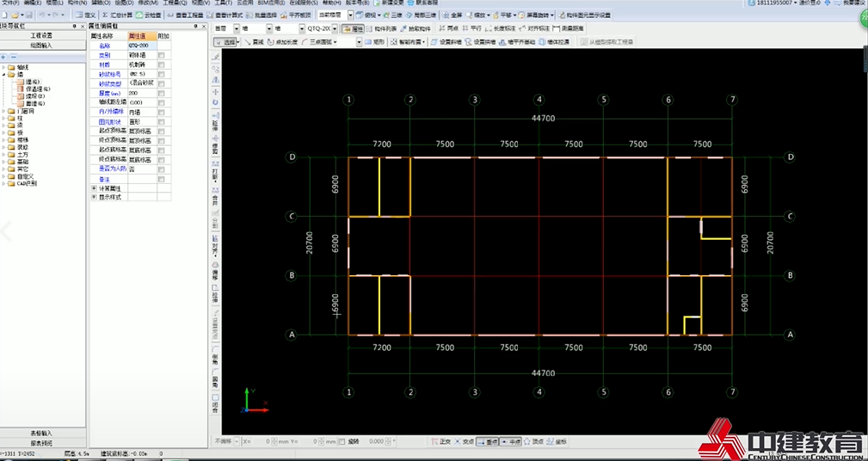Screen dimensions: 868x461
Task: Run 云检查 cloud check tool
Action: tap(148, 15)
